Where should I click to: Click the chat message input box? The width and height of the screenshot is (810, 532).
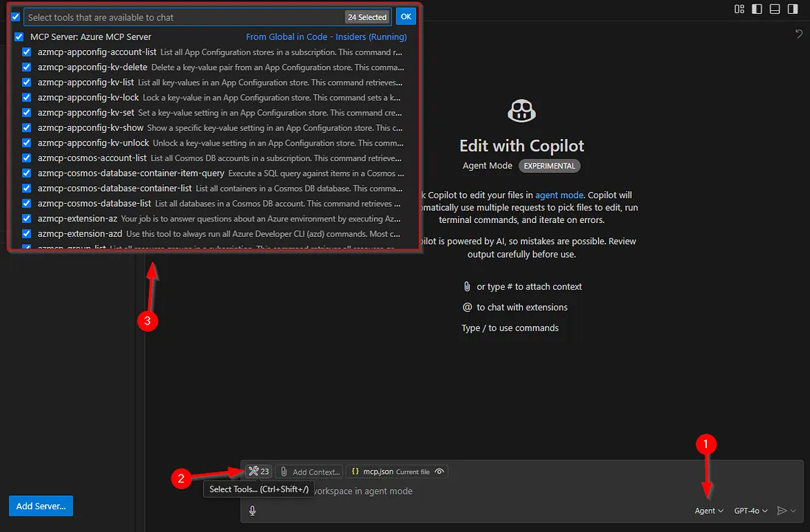522,492
